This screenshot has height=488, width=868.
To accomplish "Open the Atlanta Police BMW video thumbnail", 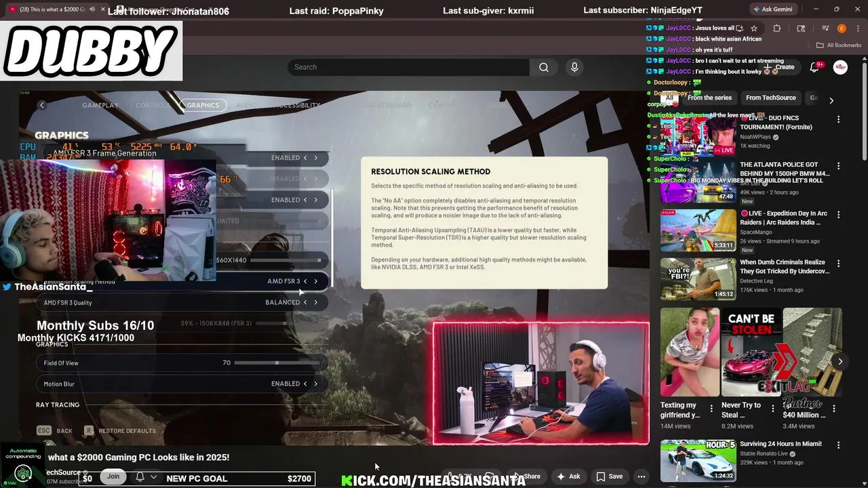I will [698, 182].
